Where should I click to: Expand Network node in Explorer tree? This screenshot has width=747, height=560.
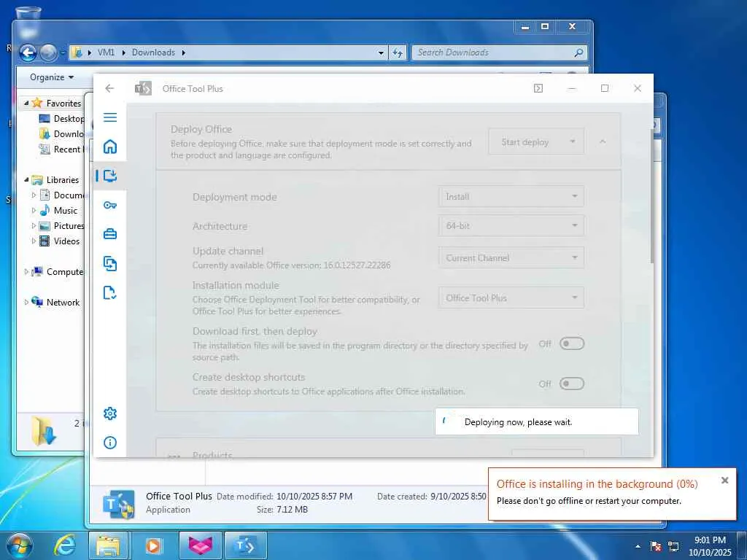[26, 302]
